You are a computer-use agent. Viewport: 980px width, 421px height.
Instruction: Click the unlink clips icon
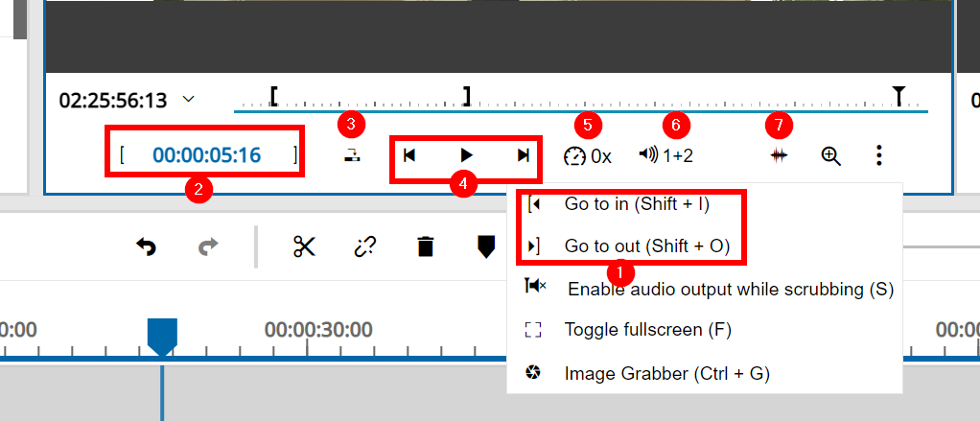point(364,246)
